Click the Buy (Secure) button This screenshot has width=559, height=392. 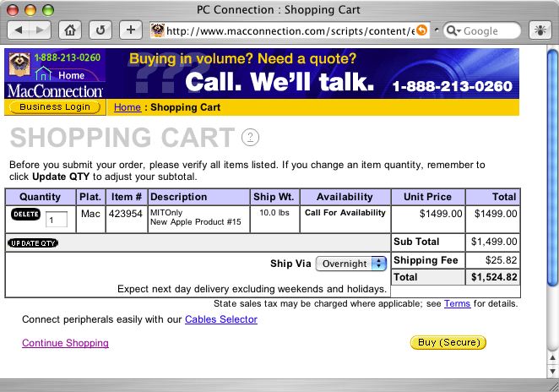tap(448, 342)
